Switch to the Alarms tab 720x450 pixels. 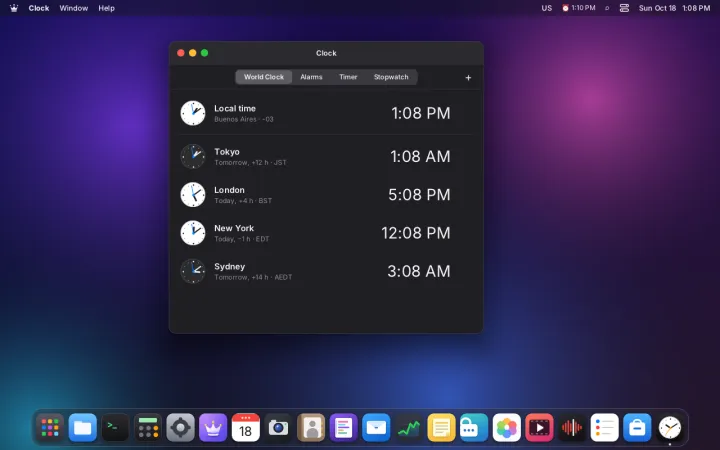tap(311, 77)
